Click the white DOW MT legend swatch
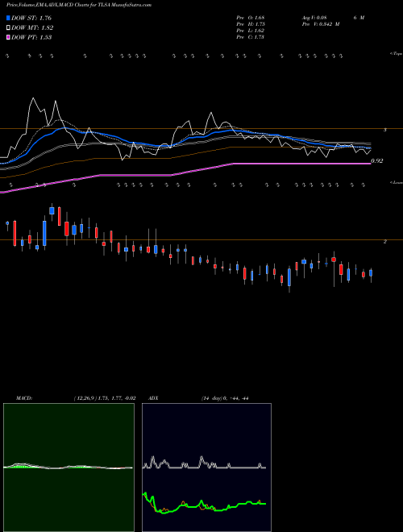 coord(9,27)
